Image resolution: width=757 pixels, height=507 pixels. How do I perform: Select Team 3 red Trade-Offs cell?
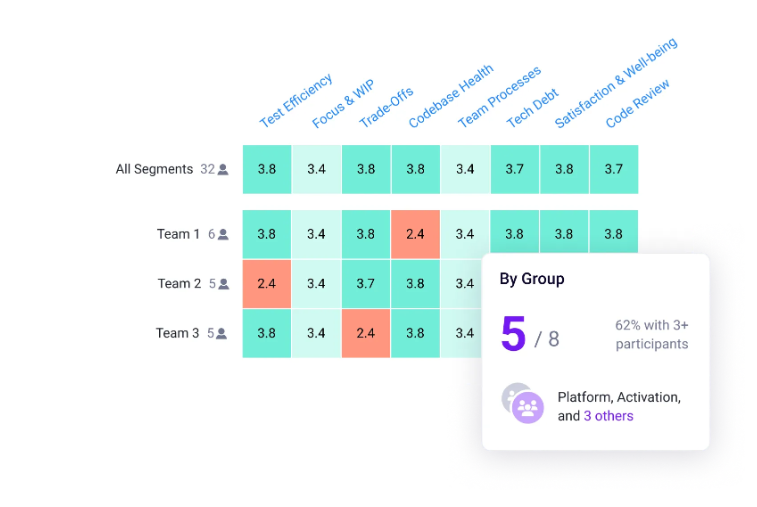[366, 333]
